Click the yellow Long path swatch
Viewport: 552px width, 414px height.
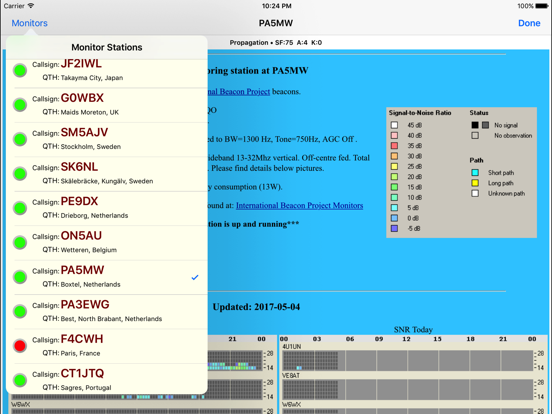475,183
